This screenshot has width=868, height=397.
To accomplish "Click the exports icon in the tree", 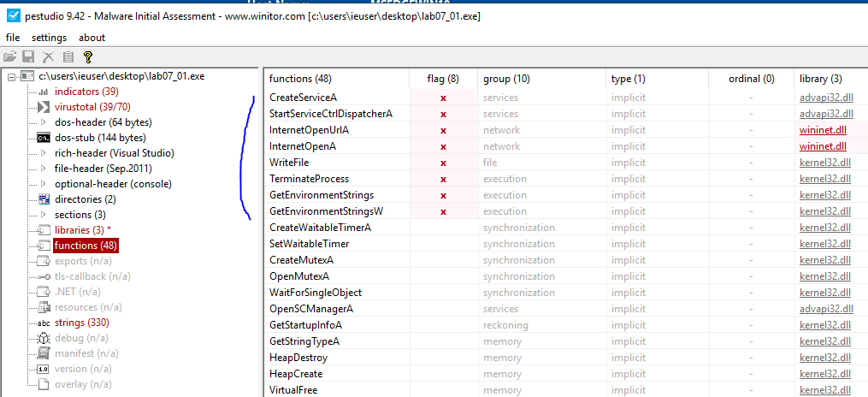I will [x=43, y=261].
